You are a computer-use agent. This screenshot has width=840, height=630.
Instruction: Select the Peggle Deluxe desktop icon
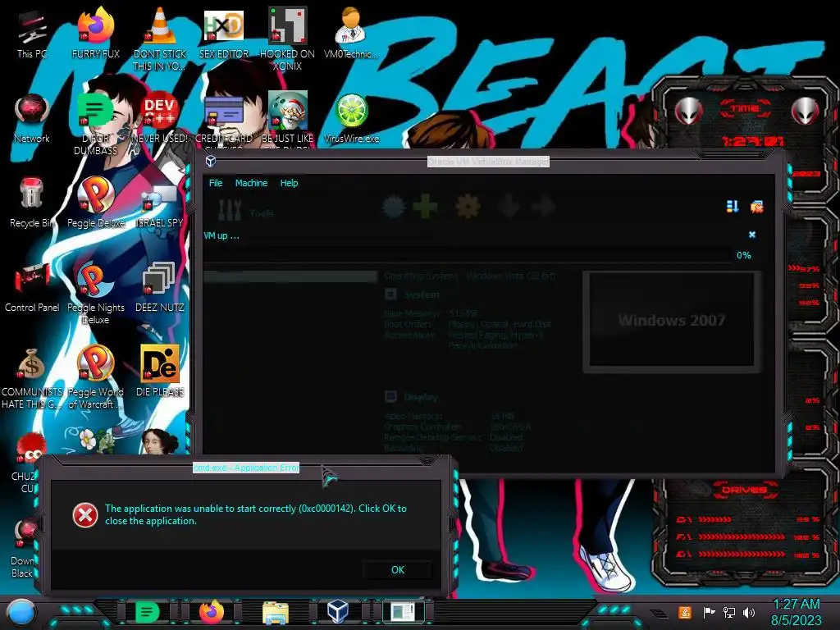click(x=96, y=203)
